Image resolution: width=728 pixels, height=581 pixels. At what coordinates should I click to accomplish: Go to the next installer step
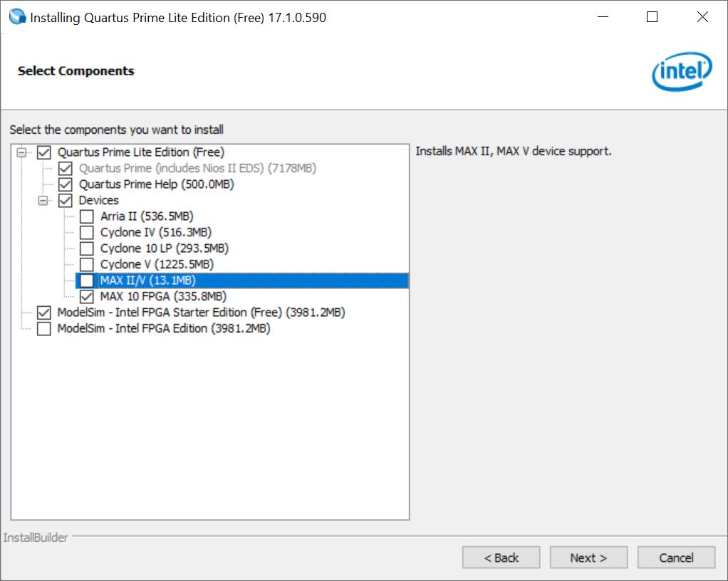588,558
